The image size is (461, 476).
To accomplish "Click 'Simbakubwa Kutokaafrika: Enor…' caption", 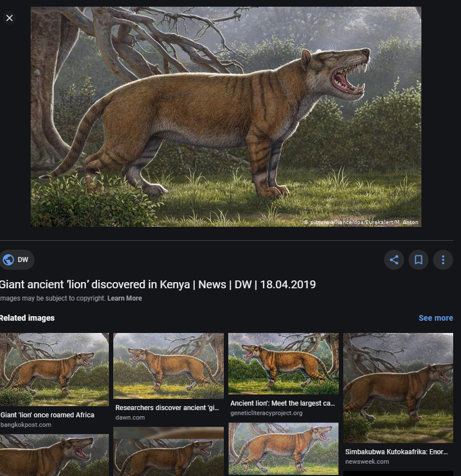I will tap(396, 452).
